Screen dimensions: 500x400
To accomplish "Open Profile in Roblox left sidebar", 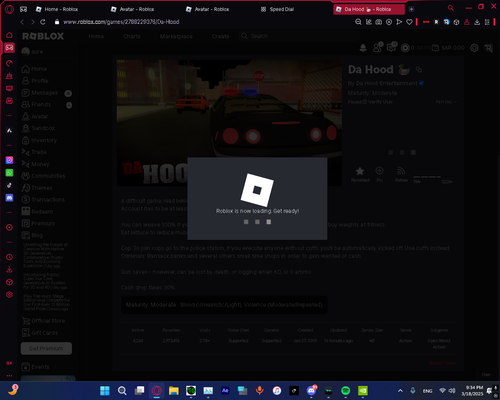I will click(35, 81).
